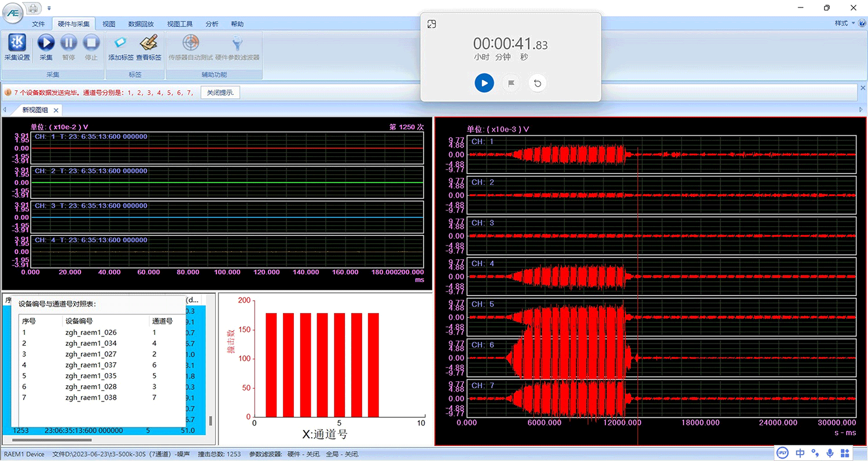868x461 pixels.
Task: Click the printer icon in quick access bar
Action: 34,8
